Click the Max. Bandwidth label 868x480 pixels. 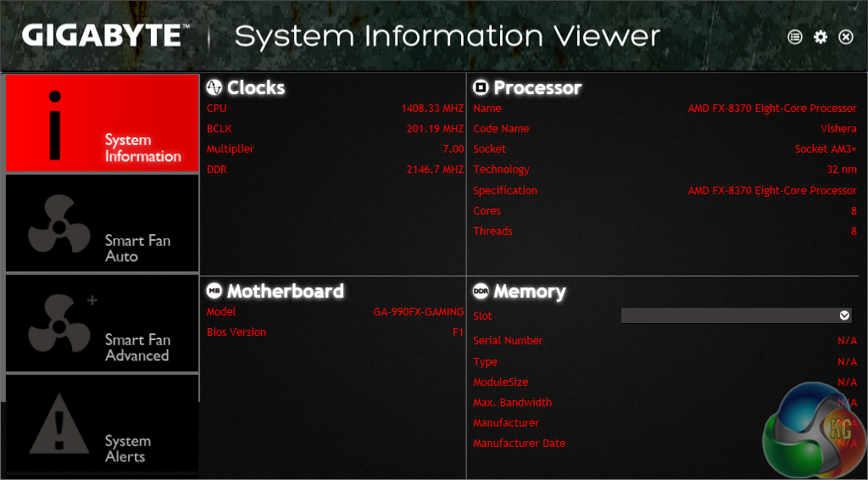pyautogui.click(x=513, y=403)
